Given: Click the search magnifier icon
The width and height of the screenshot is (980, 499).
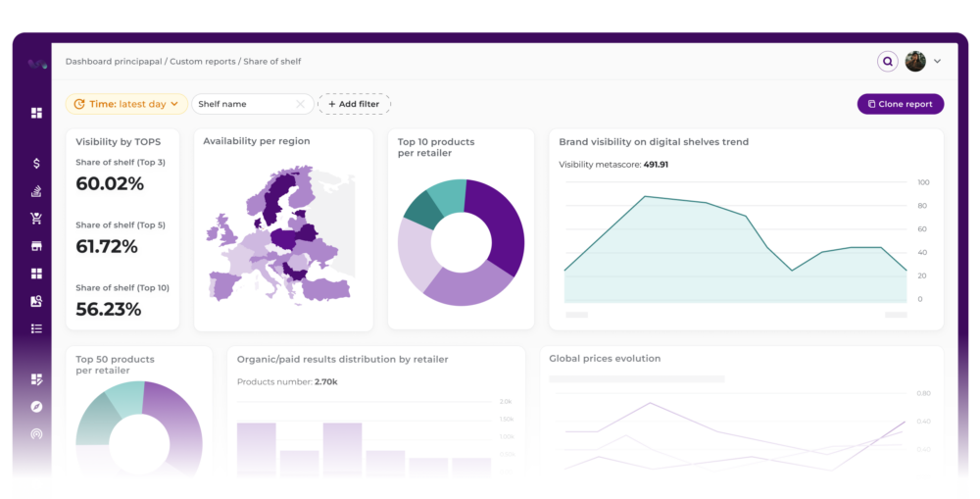Looking at the screenshot, I should [x=887, y=62].
